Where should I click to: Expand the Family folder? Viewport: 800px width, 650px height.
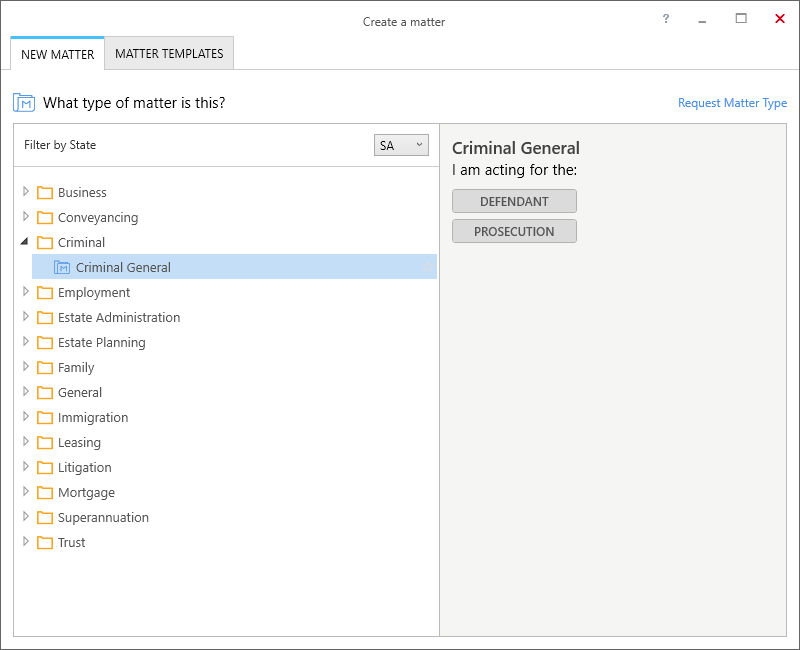(26, 366)
